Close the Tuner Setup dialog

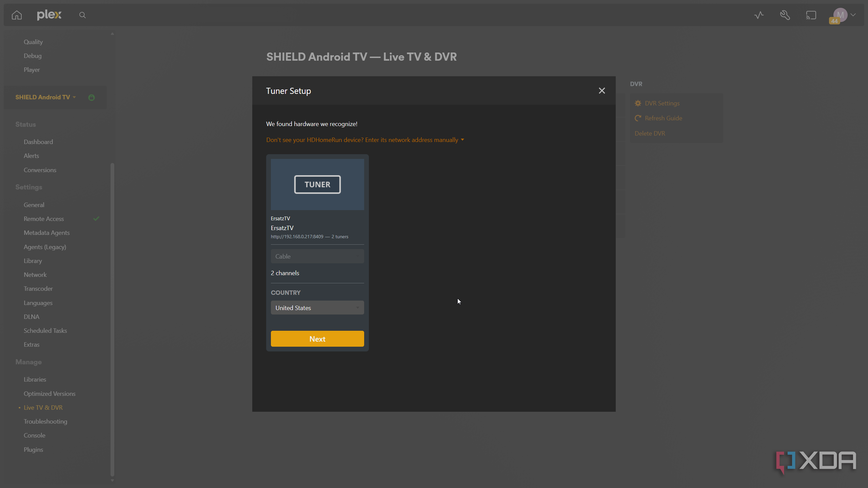coord(602,90)
